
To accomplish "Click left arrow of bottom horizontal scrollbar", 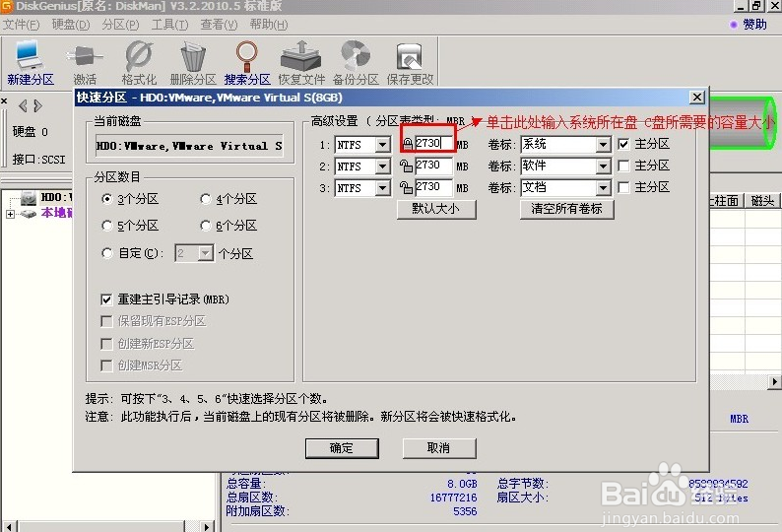I will point(9,526).
